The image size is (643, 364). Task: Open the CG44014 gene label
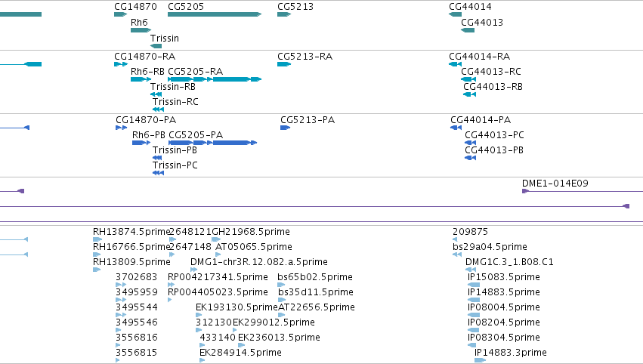pos(470,7)
